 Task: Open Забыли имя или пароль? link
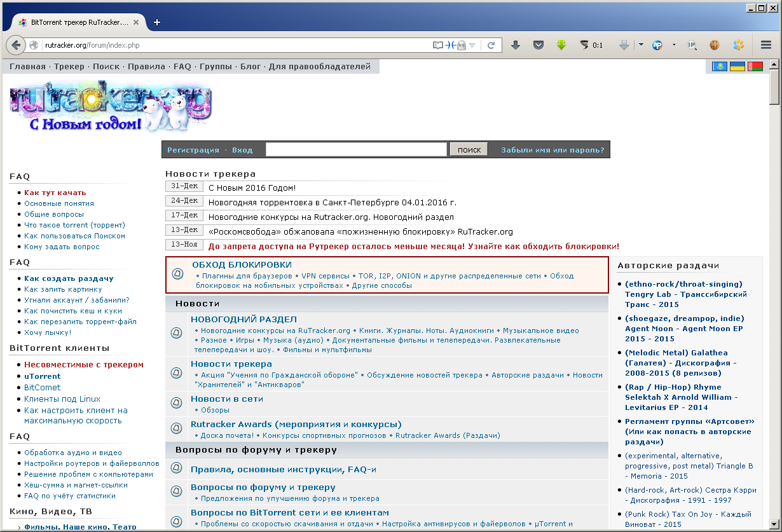(x=552, y=150)
